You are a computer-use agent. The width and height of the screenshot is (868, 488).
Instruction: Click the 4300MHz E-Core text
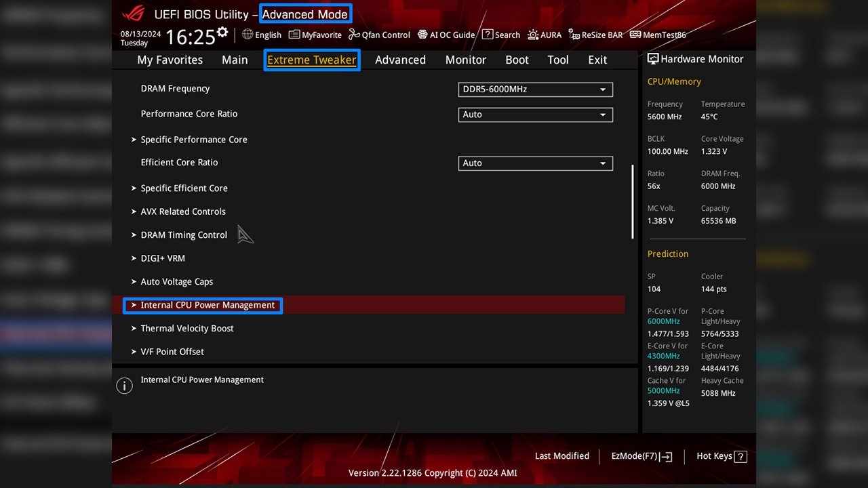663,356
